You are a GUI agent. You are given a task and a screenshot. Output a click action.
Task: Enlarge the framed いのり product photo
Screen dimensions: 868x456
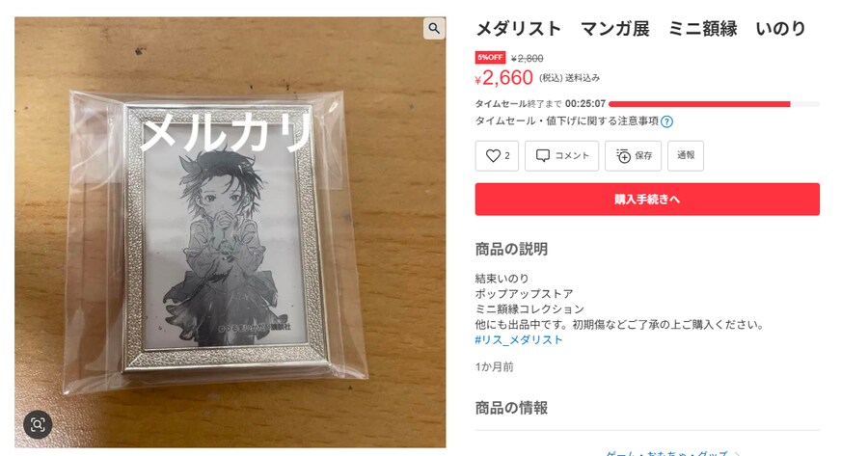click(230, 232)
